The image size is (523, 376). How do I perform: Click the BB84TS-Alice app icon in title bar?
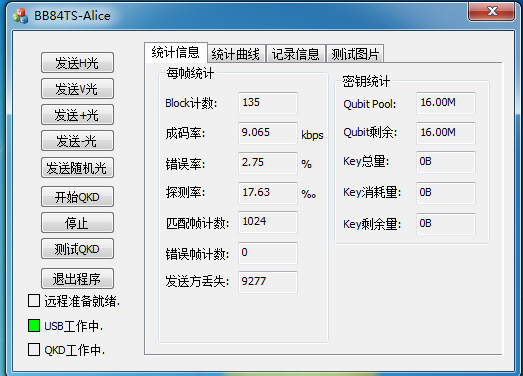click(20, 16)
